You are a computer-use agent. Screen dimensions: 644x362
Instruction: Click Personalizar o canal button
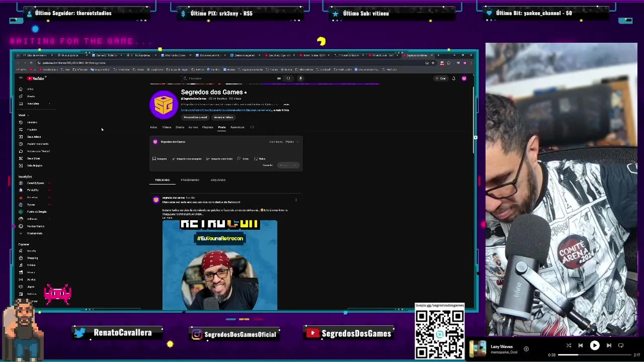tap(195, 117)
